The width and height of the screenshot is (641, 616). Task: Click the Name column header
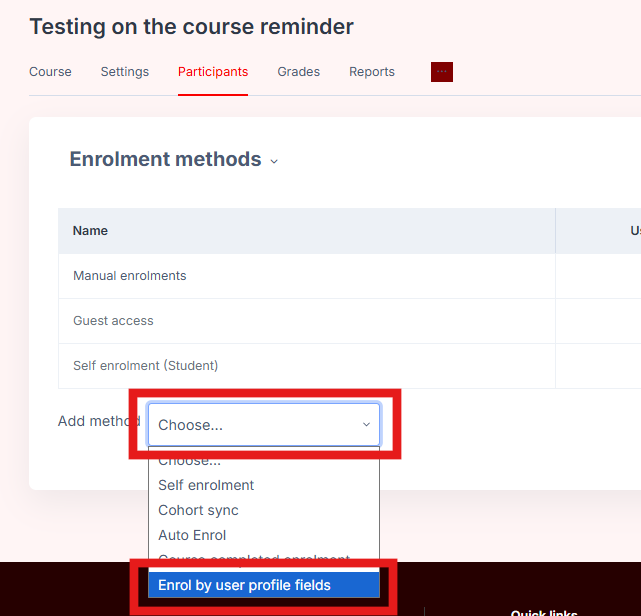pos(90,231)
